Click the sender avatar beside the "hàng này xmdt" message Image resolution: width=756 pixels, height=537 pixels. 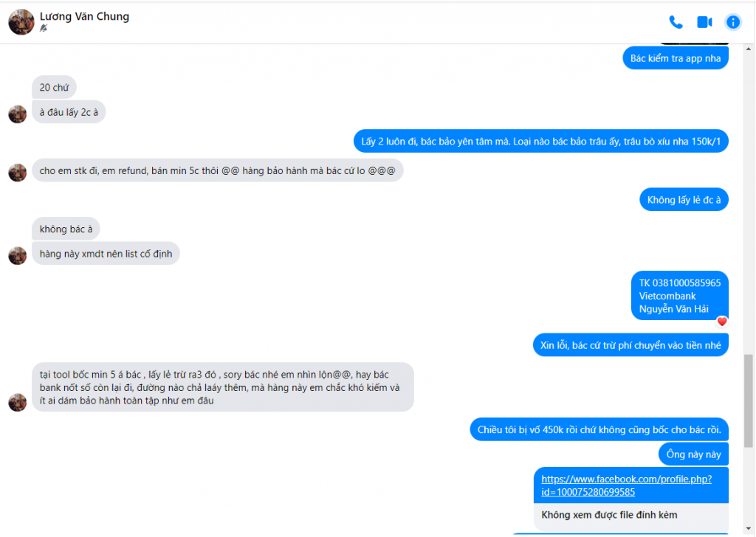coord(18,255)
